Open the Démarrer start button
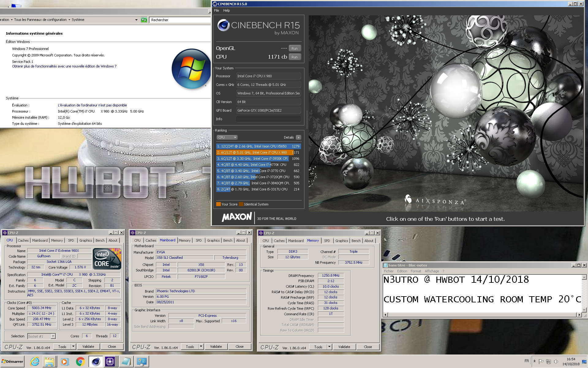 pyautogui.click(x=12, y=362)
